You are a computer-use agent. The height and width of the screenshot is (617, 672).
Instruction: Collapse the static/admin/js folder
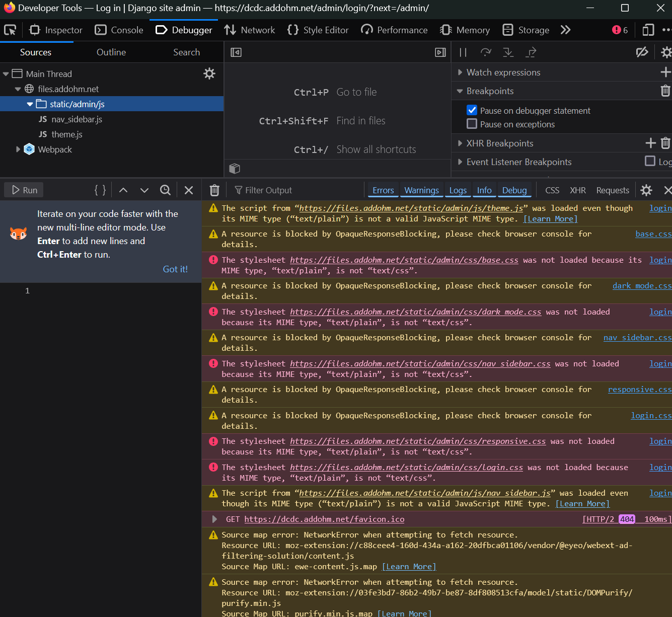(x=30, y=104)
